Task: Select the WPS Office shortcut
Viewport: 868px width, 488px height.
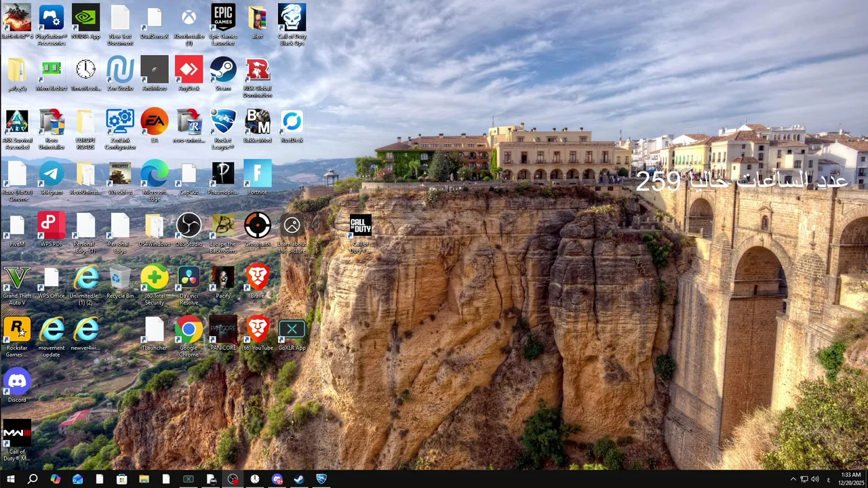Action: click(x=52, y=282)
